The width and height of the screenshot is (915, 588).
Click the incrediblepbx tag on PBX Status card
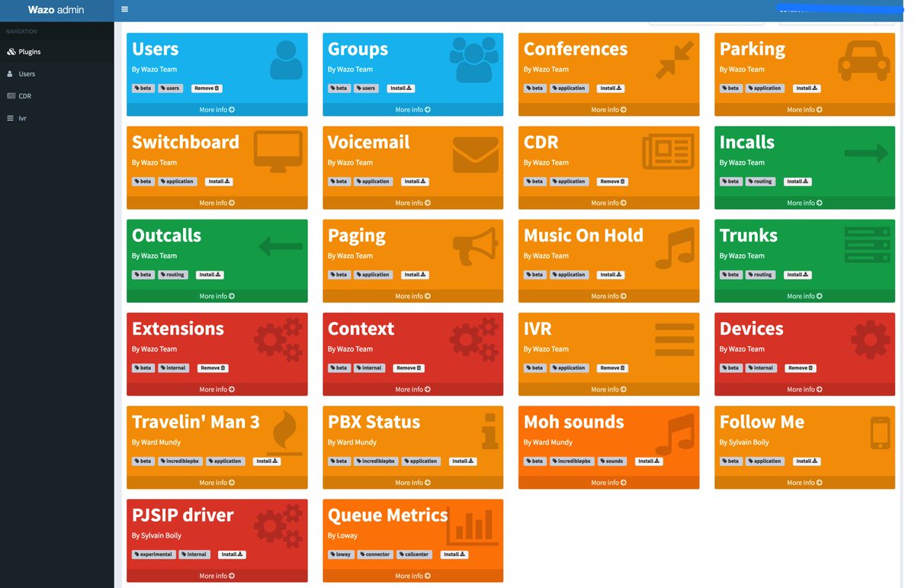coord(376,461)
